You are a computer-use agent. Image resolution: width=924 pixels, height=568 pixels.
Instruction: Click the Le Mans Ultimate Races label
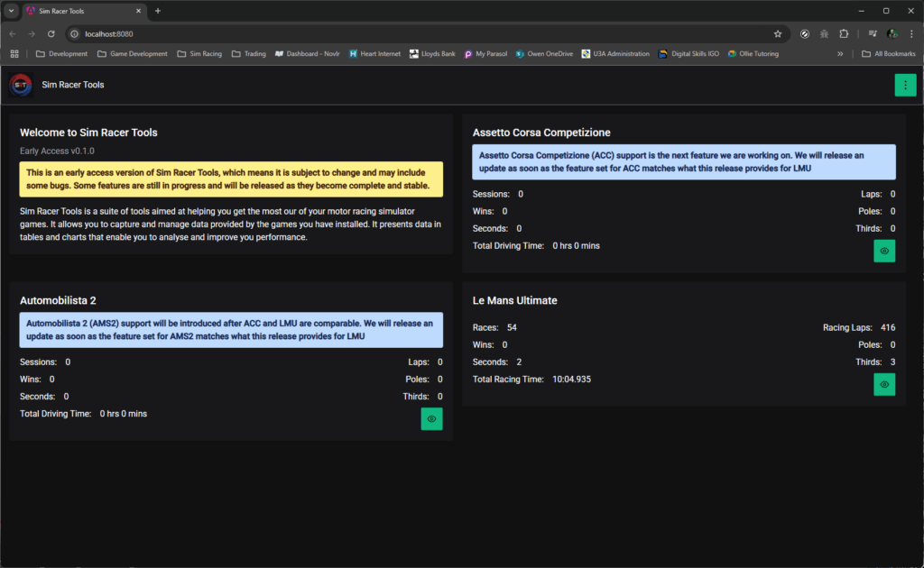click(x=485, y=327)
